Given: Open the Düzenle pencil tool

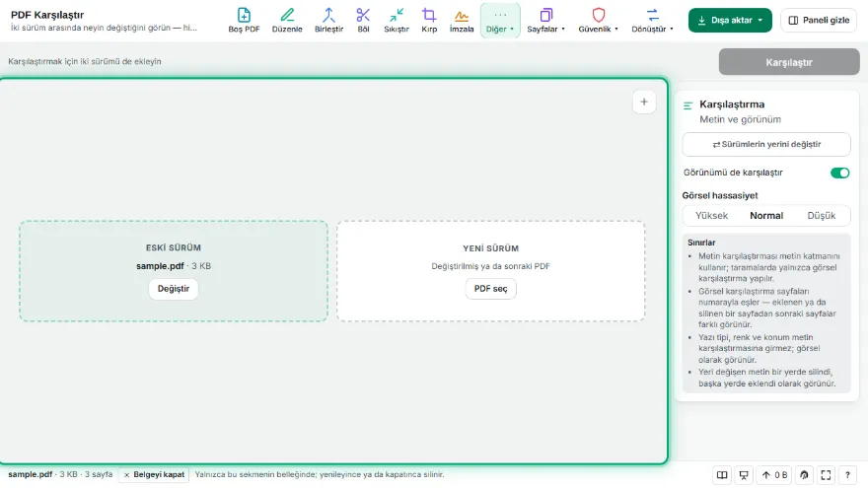Looking at the screenshot, I should (x=287, y=21).
